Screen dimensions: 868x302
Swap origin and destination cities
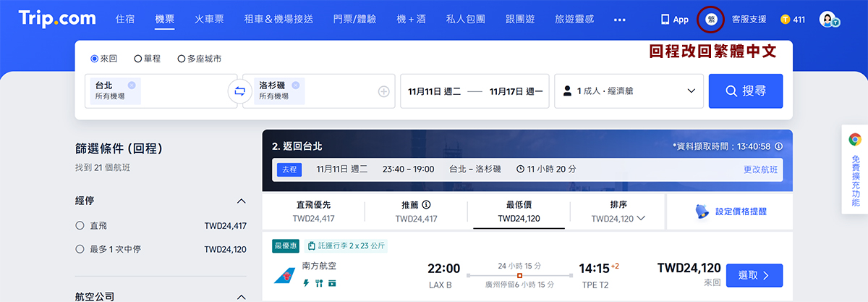239,91
